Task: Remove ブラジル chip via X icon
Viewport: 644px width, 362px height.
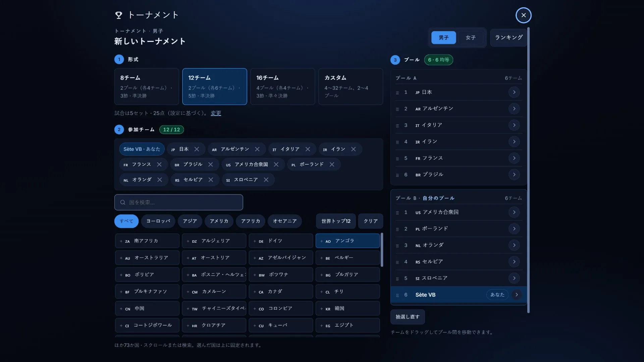Action: [211, 165]
